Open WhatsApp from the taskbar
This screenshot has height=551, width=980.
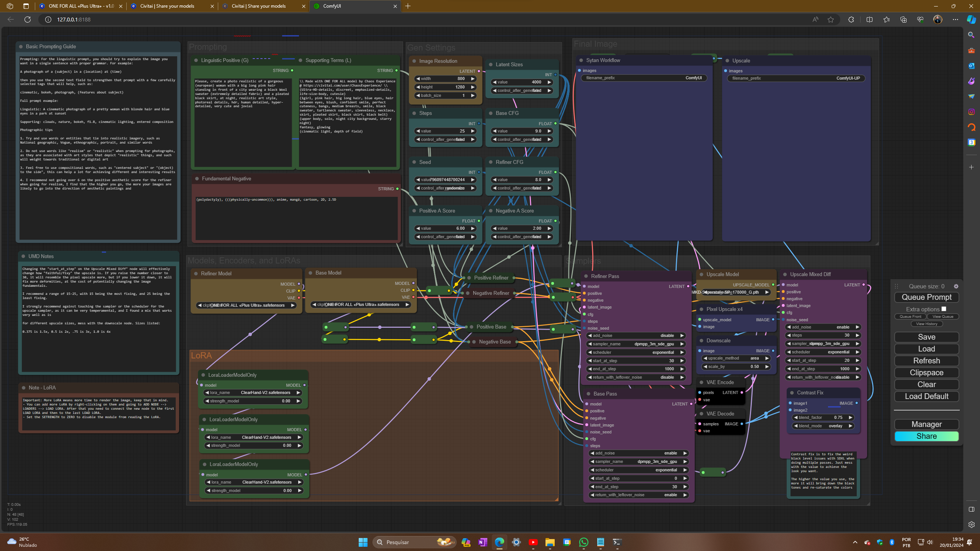click(x=583, y=542)
